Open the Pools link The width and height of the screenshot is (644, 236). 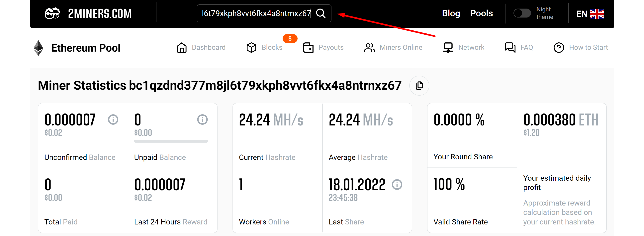click(x=481, y=13)
